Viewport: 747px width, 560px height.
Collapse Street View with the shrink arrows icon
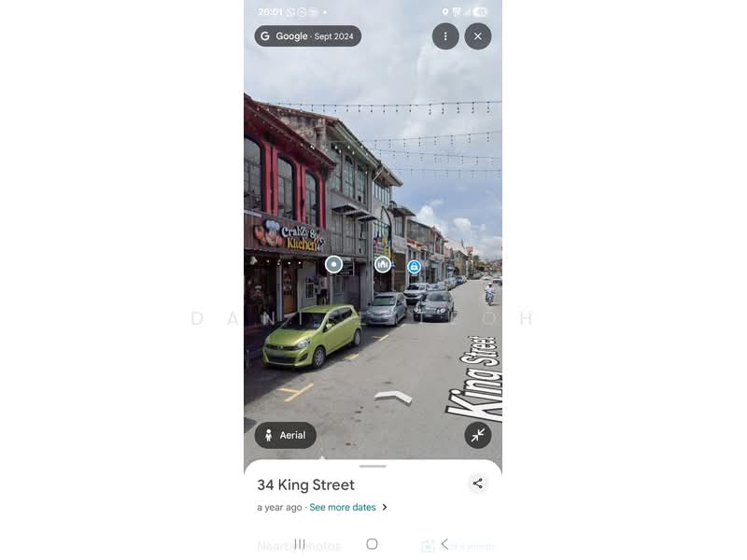tap(477, 435)
